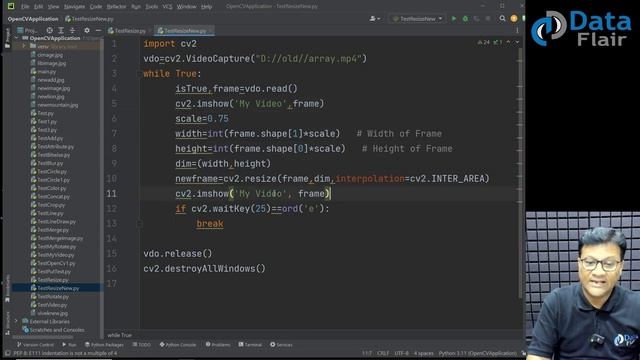640x360 pixels.
Task: Click Collapse All icon in Project panel
Action: (72, 31)
